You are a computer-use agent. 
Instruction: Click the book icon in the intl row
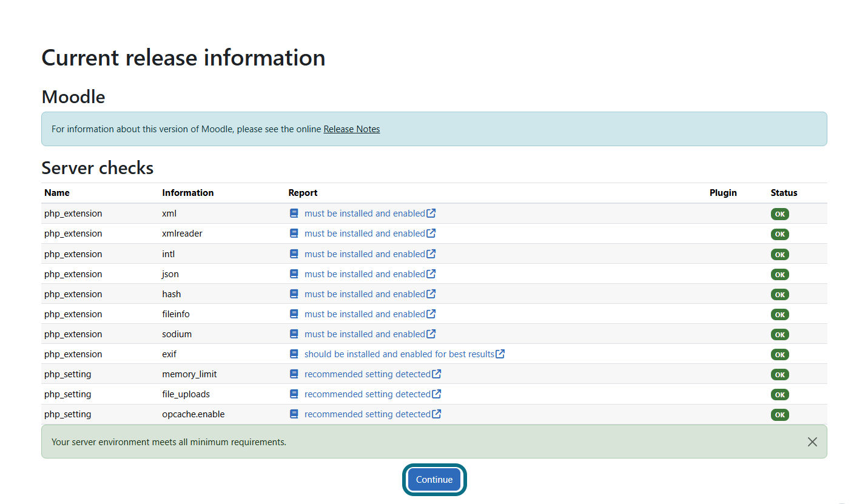(x=294, y=254)
